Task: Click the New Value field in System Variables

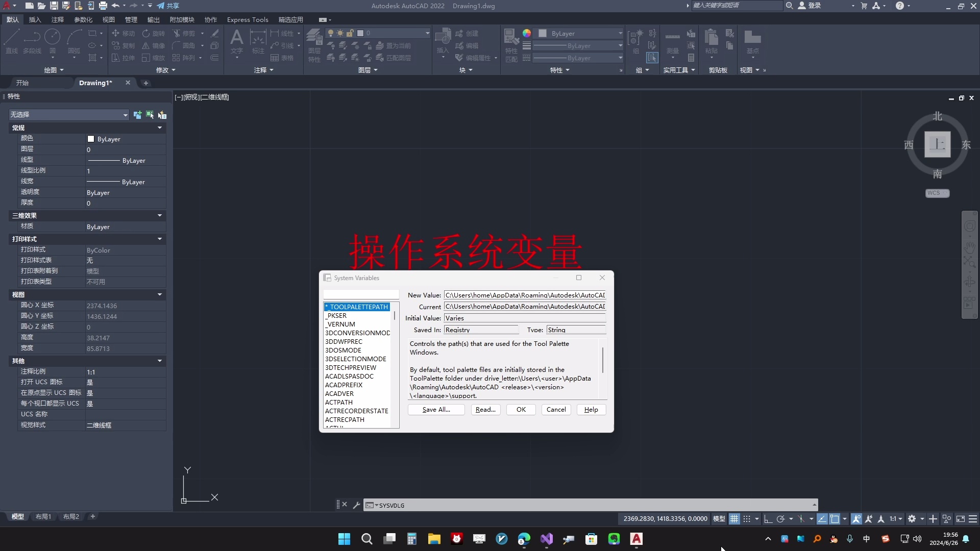Action: click(525, 295)
